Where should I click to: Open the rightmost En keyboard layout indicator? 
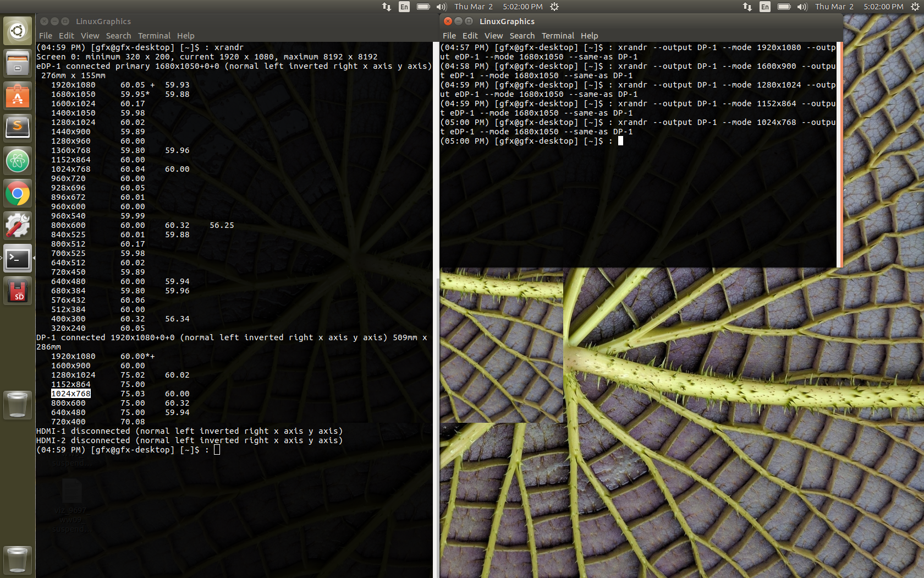click(765, 7)
